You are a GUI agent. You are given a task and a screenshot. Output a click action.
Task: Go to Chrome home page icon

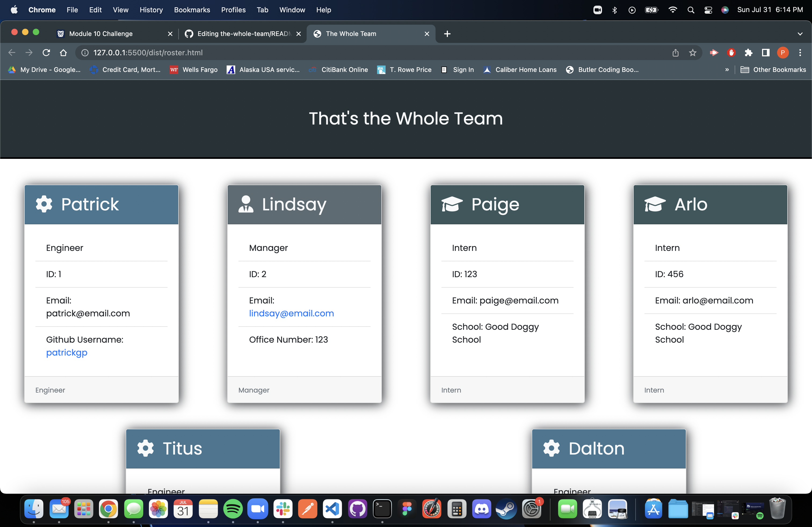[63, 53]
